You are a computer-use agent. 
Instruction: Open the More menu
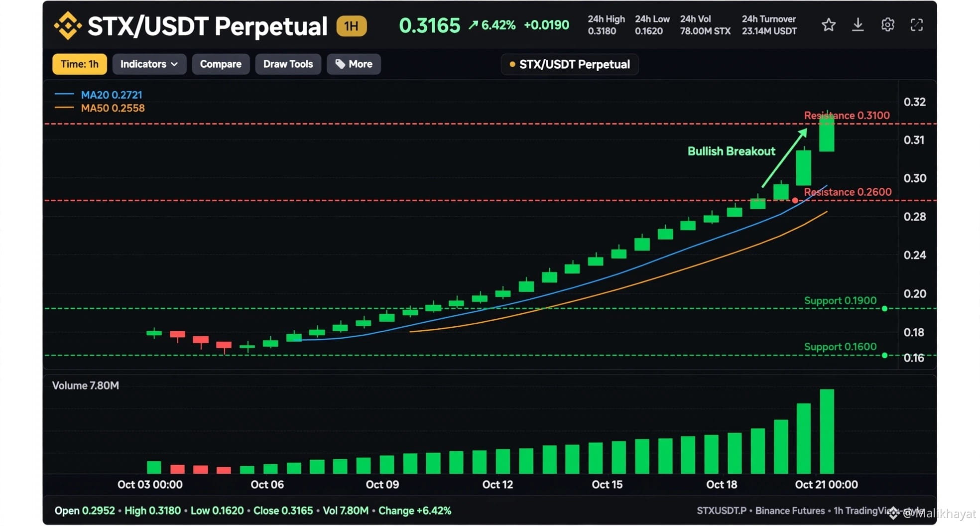click(x=354, y=64)
